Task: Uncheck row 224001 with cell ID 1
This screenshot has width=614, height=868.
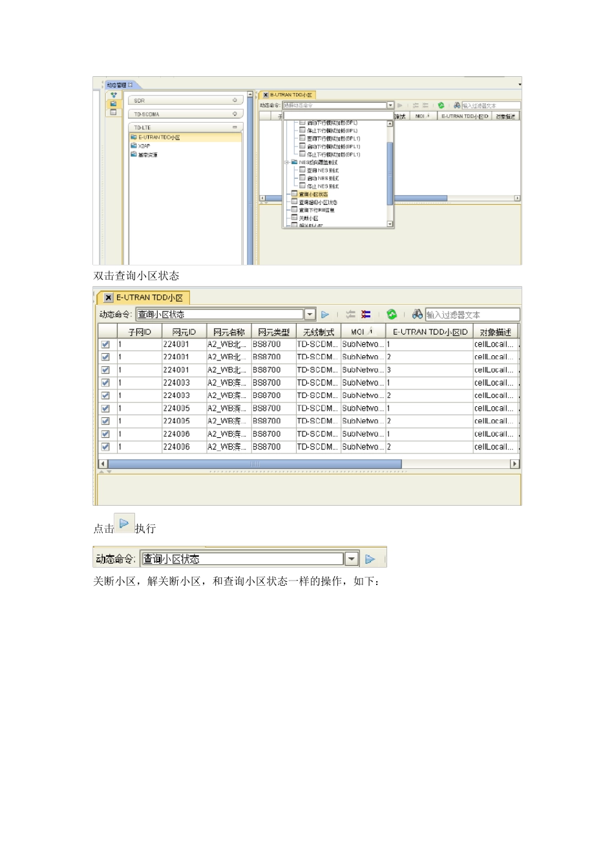Action: (105, 344)
